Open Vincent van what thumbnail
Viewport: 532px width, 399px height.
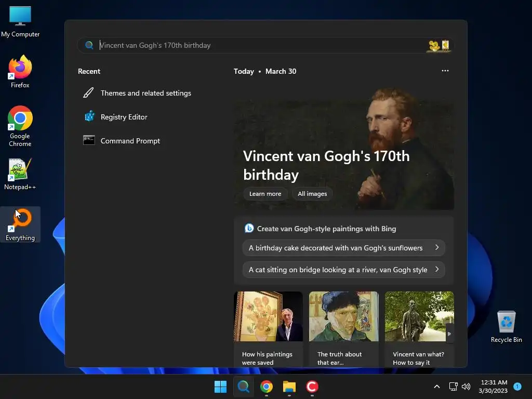pos(419,316)
